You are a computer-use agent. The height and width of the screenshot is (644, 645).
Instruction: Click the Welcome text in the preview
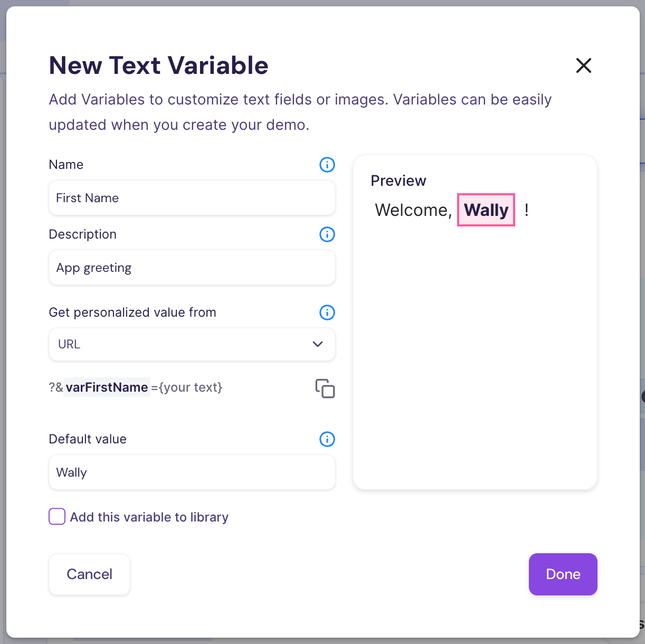(x=413, y=210)
